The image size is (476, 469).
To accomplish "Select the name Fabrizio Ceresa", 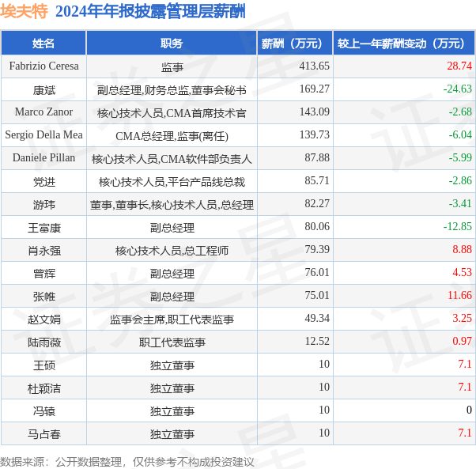I will coord(43,66).
